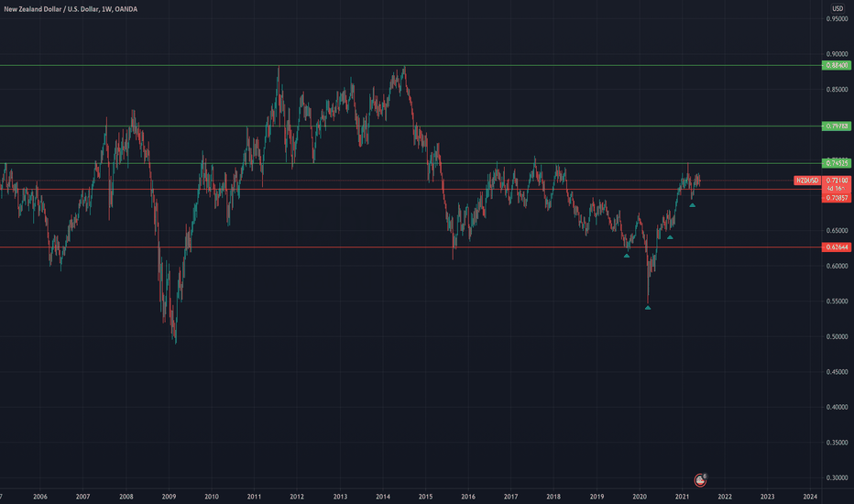The height and width of the screenshot is (504, 854).
Task: Click the 2014 label on the time axis
Action: coord(382,497)
